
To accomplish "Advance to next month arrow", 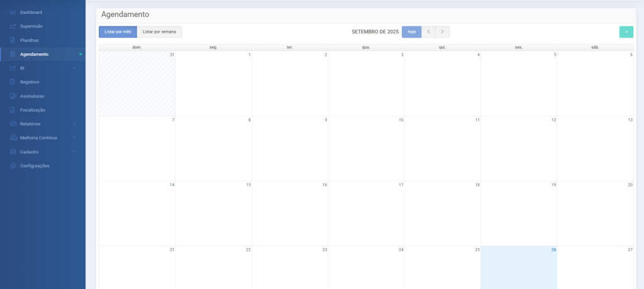I will [x=442, y=32].
